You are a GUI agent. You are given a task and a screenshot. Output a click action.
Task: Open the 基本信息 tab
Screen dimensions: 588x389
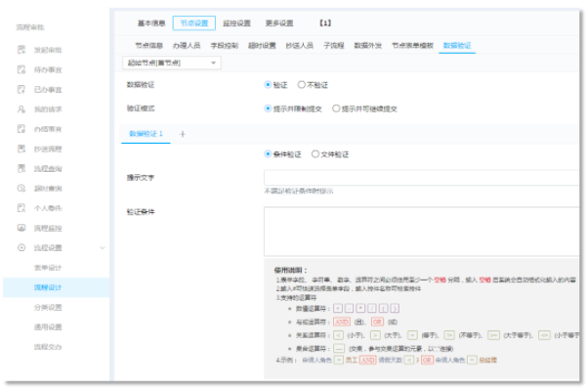151,23
